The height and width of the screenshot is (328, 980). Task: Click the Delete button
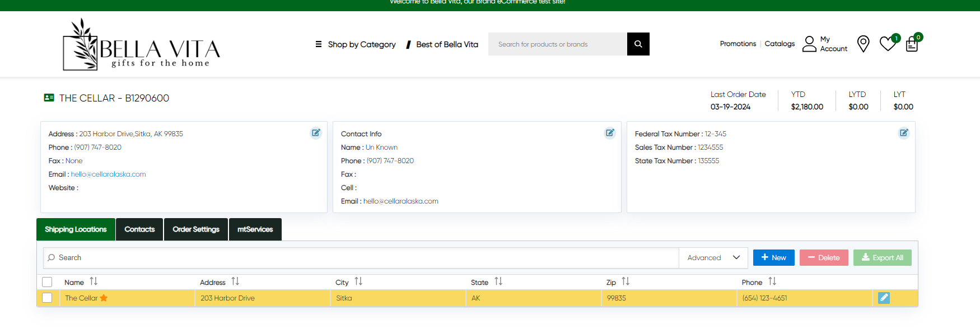pos(824,258)
